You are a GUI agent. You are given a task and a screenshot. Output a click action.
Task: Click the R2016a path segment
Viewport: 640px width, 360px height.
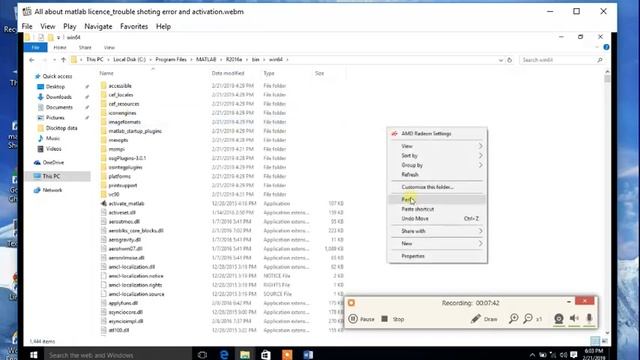[x=234, y=60]
